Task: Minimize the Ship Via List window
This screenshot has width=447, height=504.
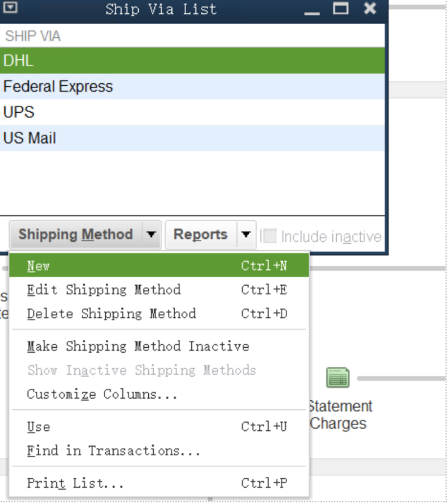Action: coord(312,9)
